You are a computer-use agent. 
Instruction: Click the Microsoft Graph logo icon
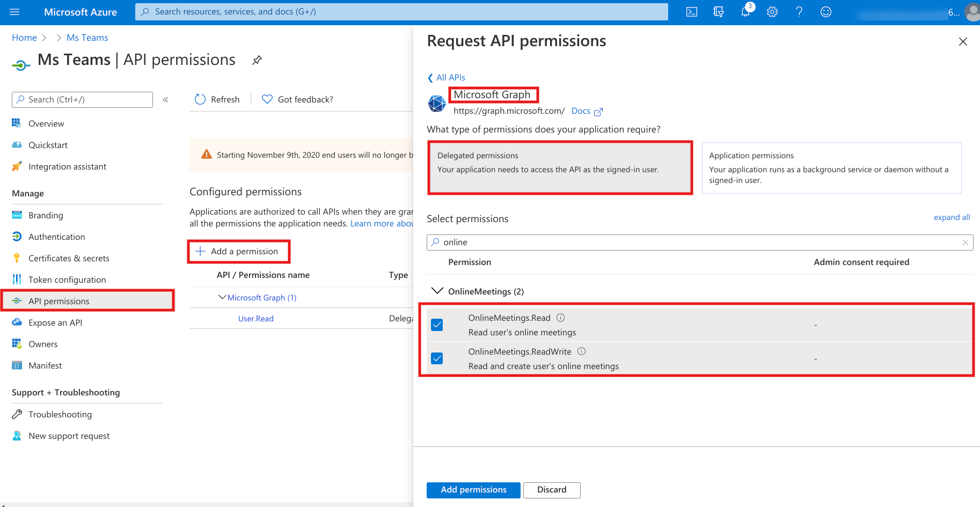(437, 103)
